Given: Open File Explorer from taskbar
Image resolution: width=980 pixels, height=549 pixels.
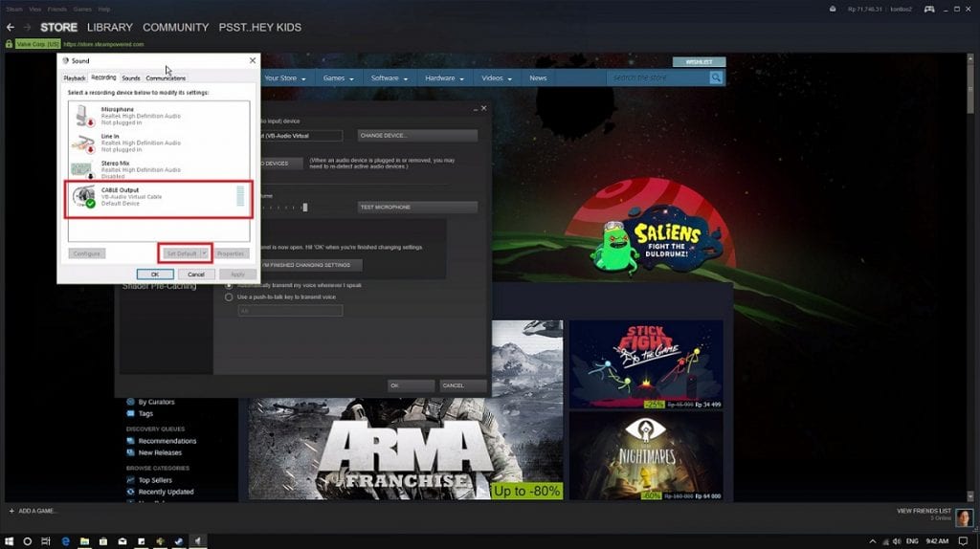Looking at the screenshot, I should pos(84,541).
